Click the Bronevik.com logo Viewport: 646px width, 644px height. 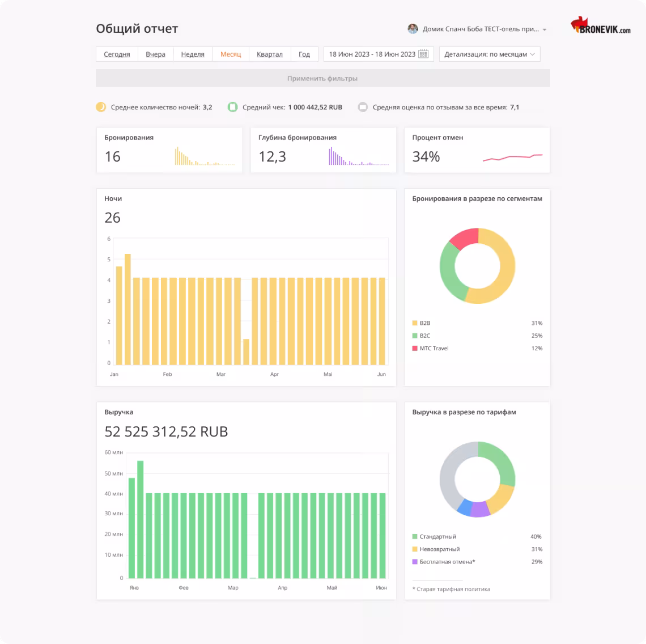point(600,27)
